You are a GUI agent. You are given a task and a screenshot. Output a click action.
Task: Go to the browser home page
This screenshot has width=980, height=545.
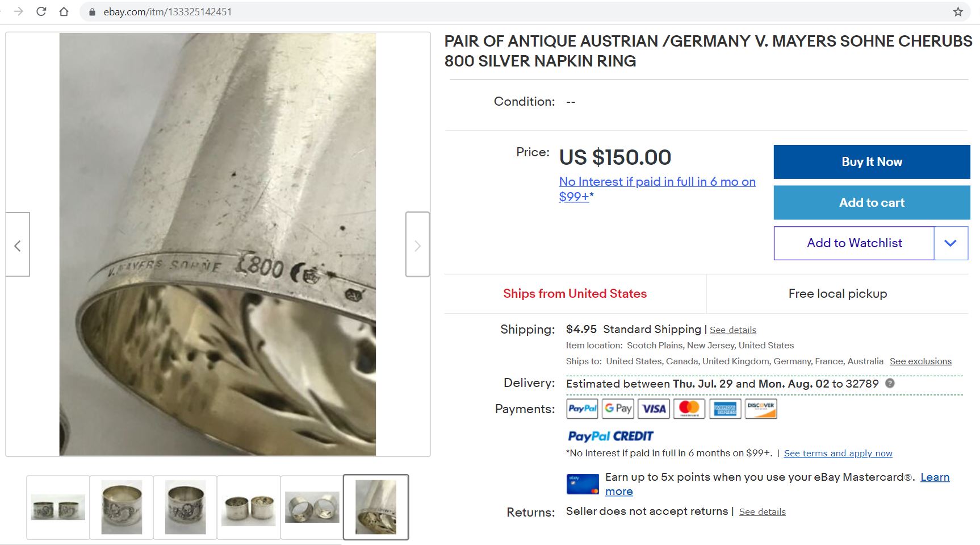tap(64, 11)
